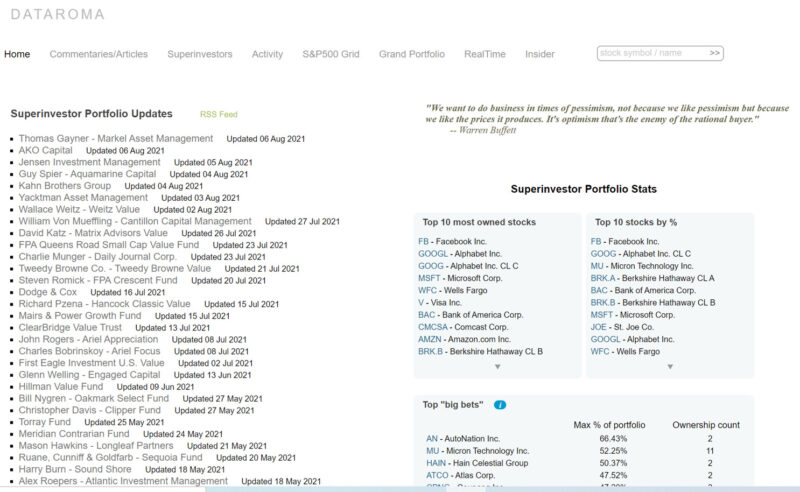The width and height of the screenshot is (800, 492).
Task: Open the Commentaries/Articles page
Action: [98, 54]
